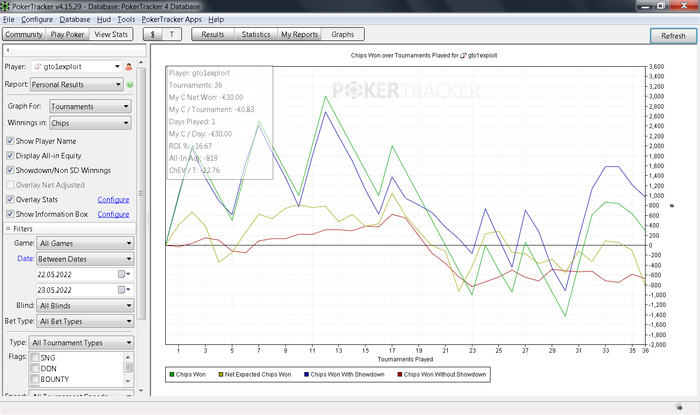Open the Database menu

coord(75,20)
